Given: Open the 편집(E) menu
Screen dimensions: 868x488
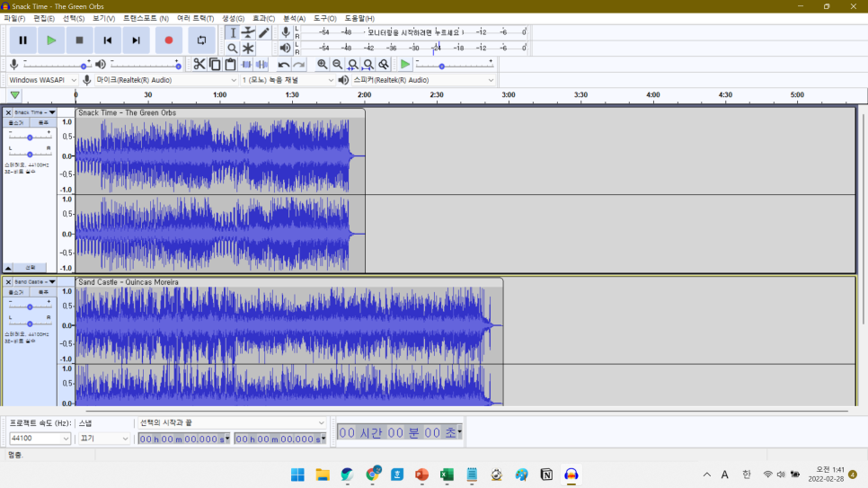Looking at the screenshot, I should click(44, 18).
